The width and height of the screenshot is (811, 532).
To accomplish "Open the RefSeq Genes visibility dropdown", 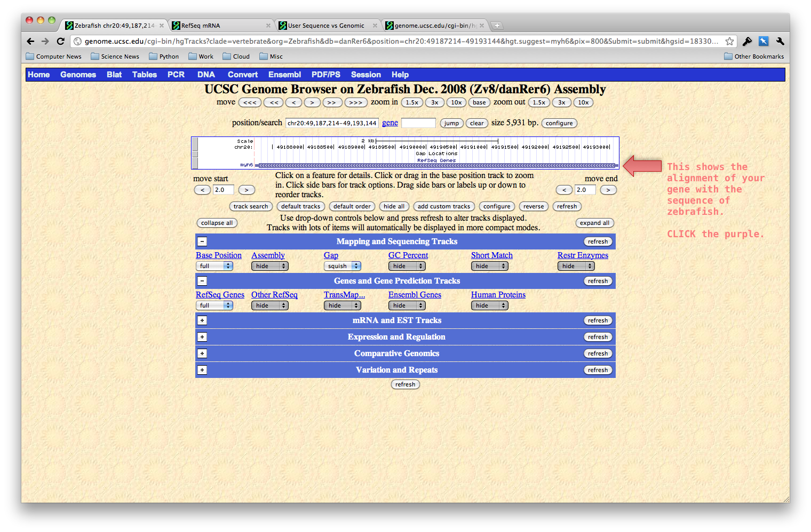I will (214, 305).
